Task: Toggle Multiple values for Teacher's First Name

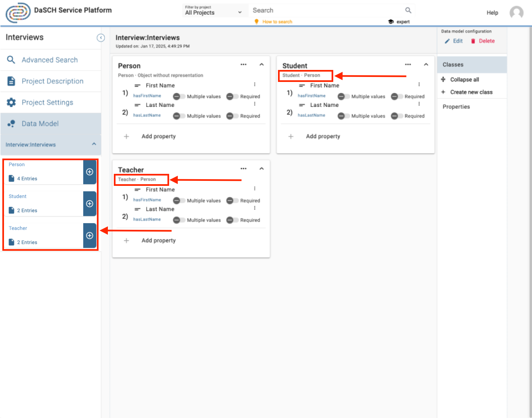Action: [179, 201]
